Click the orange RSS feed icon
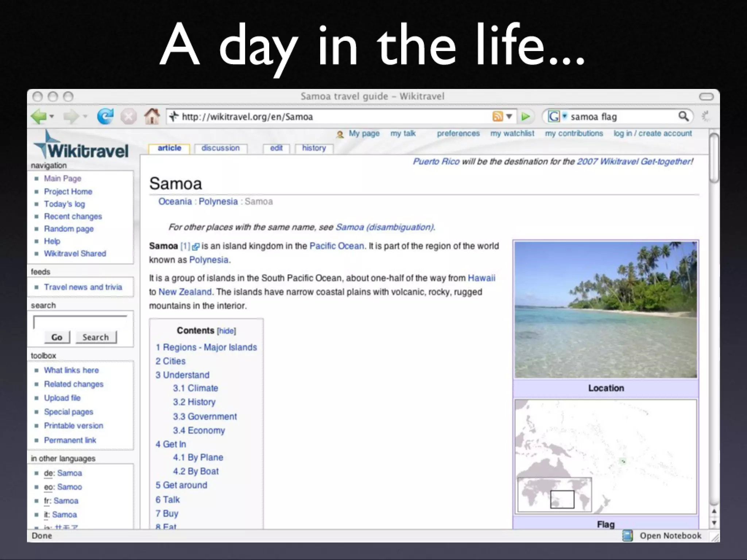This screenshot has width=747, height=560. (498, 117)
